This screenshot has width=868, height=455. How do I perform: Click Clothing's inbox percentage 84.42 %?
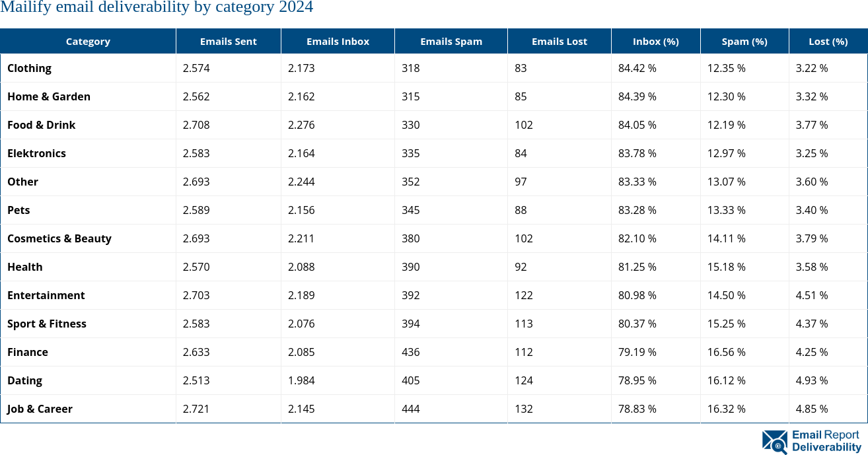pyautogui.click(x=637, y=68)
